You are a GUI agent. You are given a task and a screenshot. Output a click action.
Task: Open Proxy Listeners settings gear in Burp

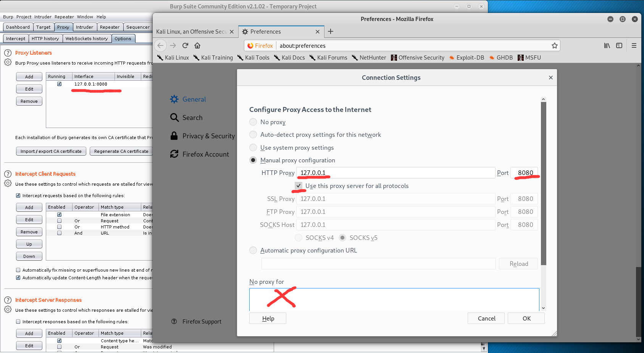(x=8, y=62)
